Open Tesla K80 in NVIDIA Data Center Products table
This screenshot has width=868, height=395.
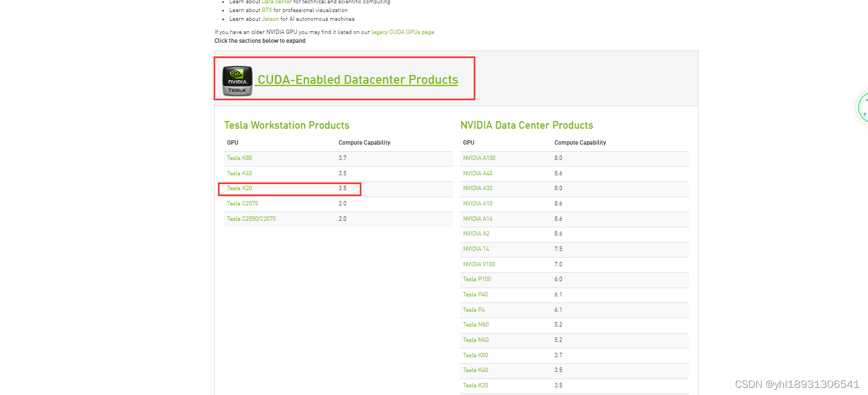475,356
